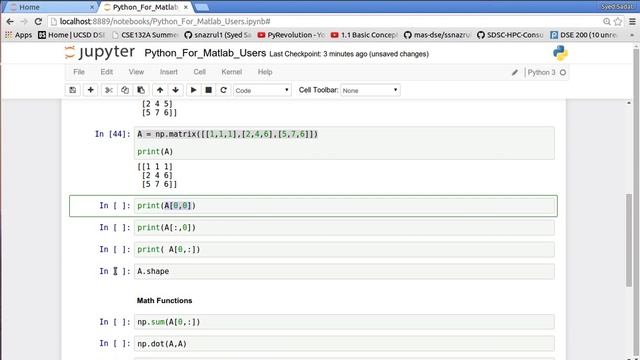Go back with the browser back arrow

click(10, 21)
